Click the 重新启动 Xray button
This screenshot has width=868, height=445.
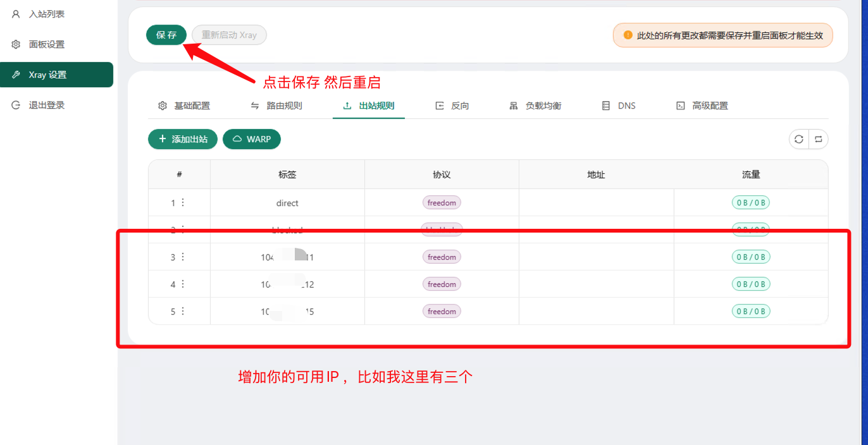point(229,35)
